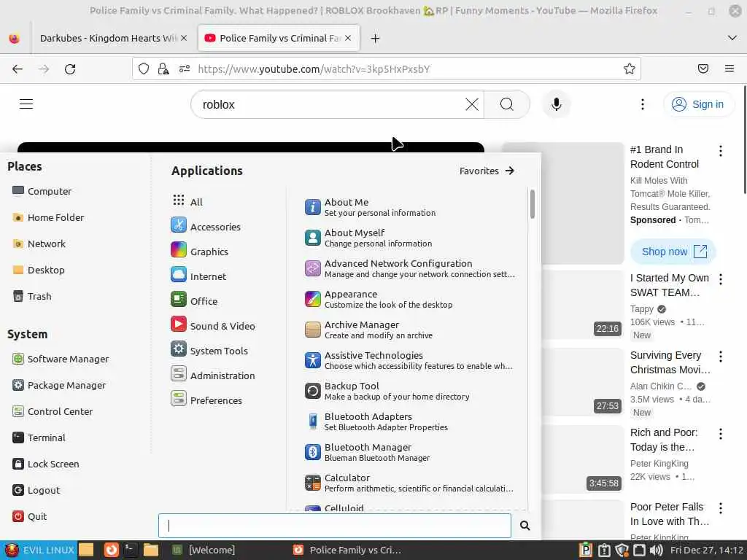747x560 pixels.
Task: Click Logout in the System list
Action: 36,489
